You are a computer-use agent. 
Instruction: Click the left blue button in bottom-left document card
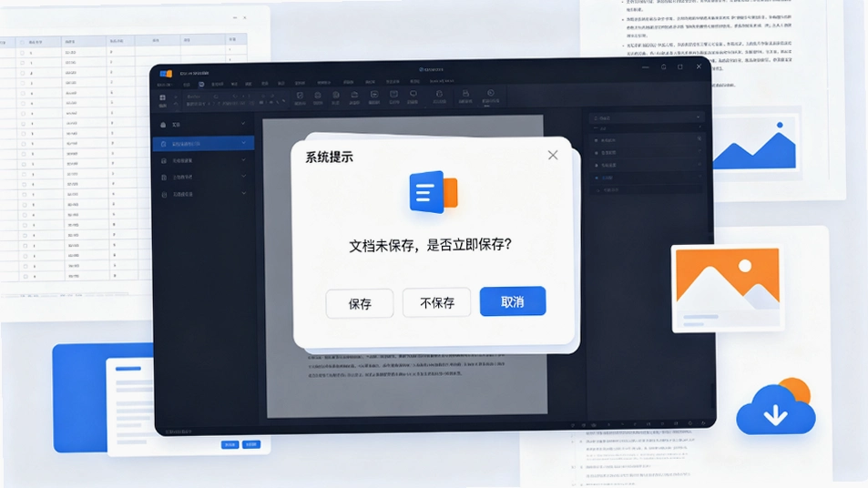230,445
